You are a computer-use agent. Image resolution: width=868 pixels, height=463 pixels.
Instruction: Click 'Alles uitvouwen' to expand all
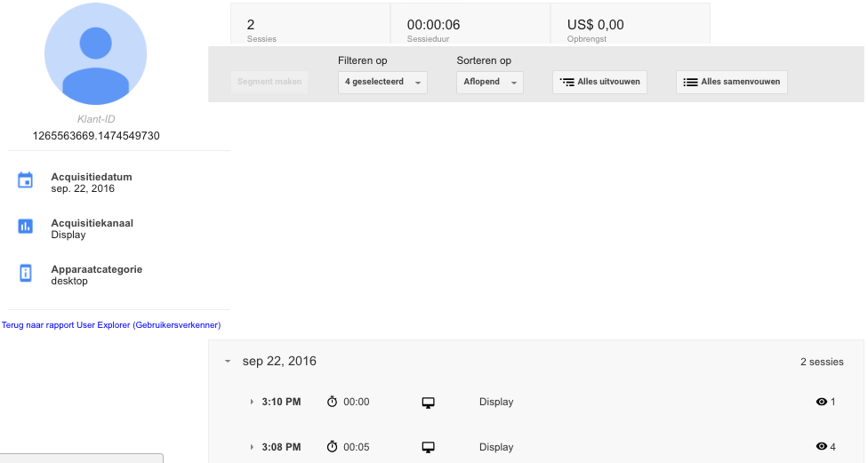click(599, 82)
